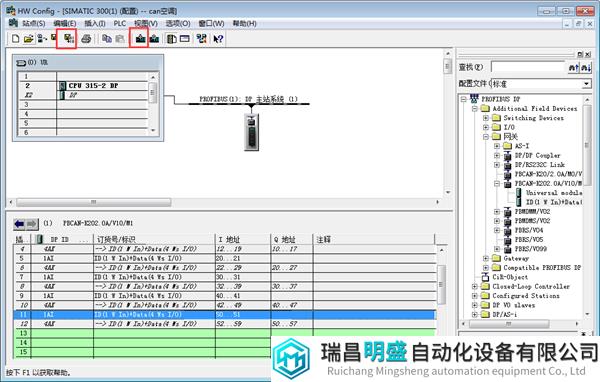Select the CPU 315-2 DP rack row

[x=83, y=86]
